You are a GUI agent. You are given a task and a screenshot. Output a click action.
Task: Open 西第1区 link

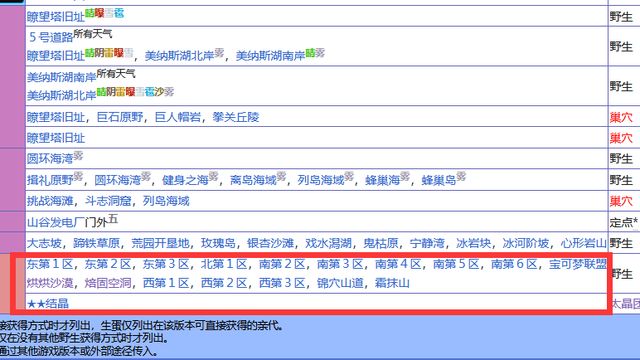tap(166, 283)
